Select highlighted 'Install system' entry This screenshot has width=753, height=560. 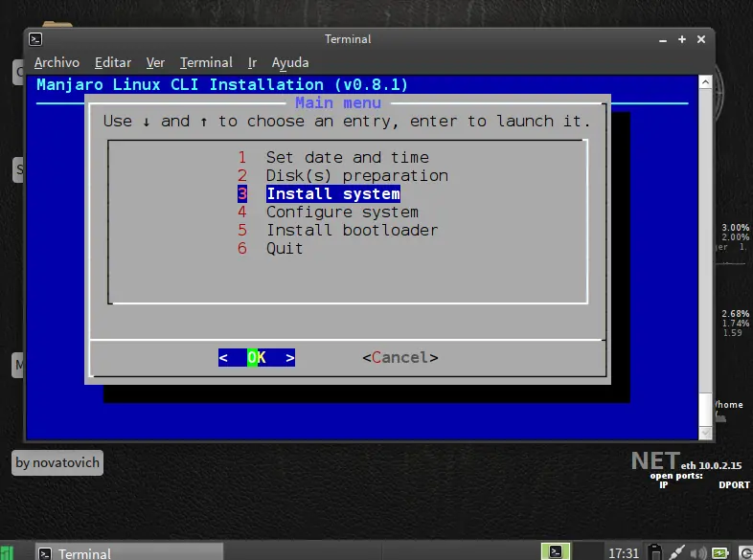pos(332,194)
